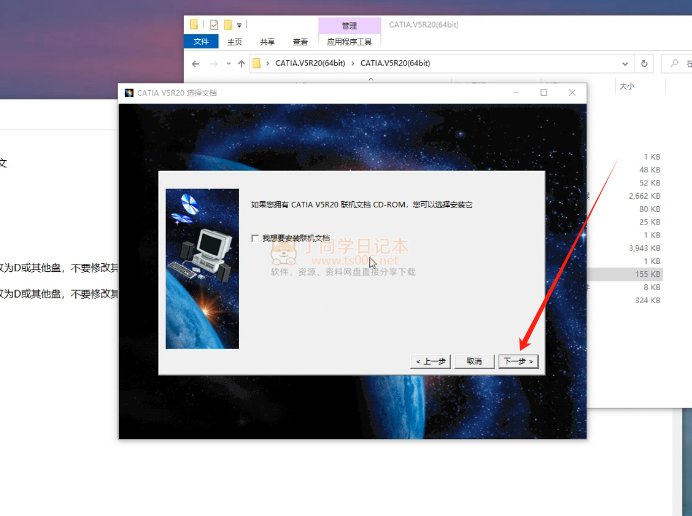Click the 下一步 (Next) button
692x516 pixels.
tap(518, 361)
